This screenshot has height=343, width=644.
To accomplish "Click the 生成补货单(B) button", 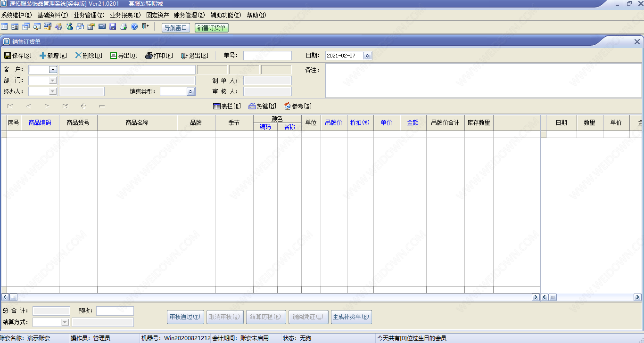I will [351, 317].
